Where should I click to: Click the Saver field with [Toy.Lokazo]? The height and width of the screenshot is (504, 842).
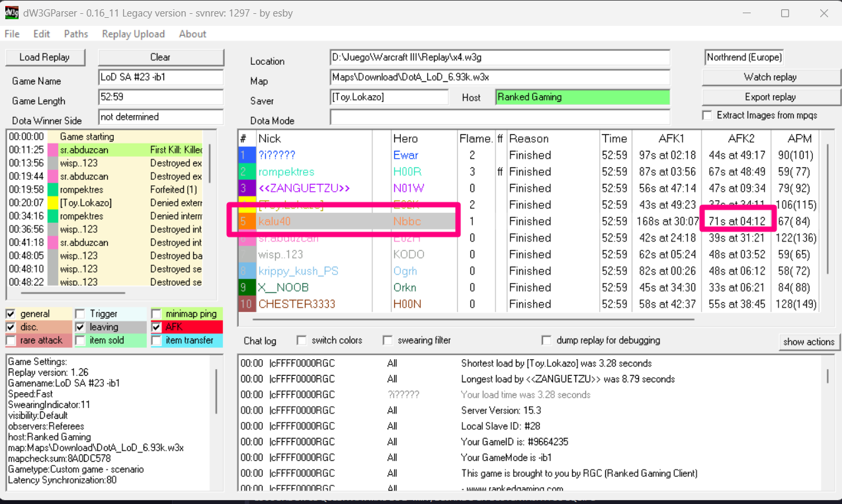point(389,97)
